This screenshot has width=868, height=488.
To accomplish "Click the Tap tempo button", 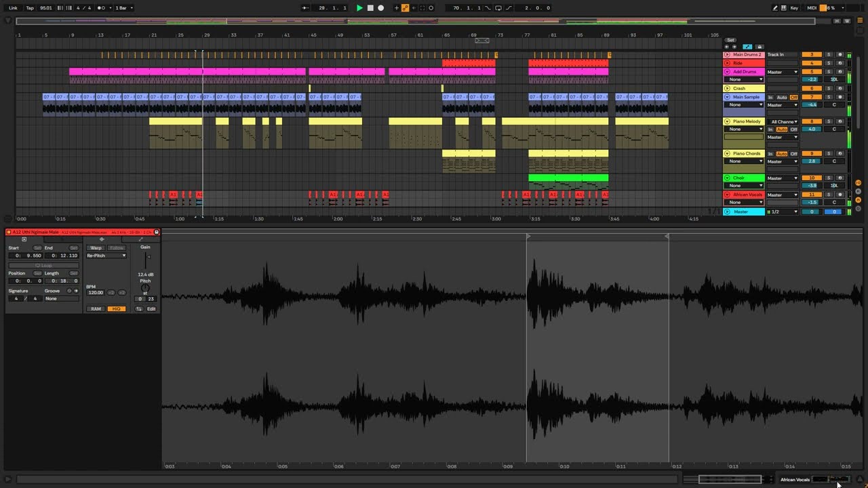I will (30, 8).
